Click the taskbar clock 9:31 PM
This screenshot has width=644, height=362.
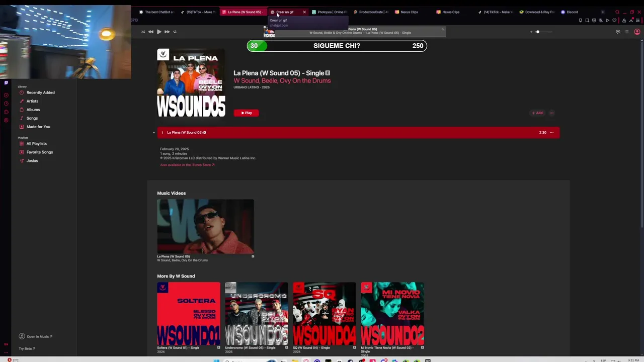pyautogui.click(x=633, y=360)
